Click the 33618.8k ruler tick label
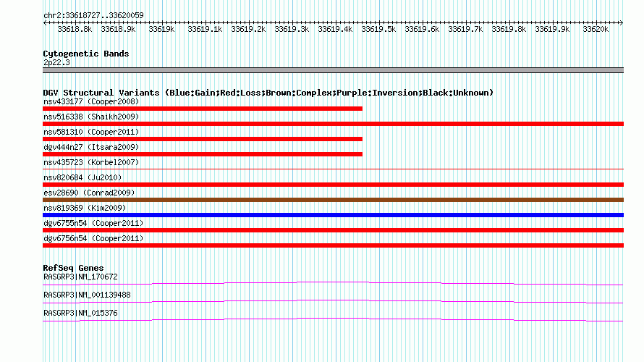Image resolution: width=644 pixels, height=362 pixels. click(75, 29)
